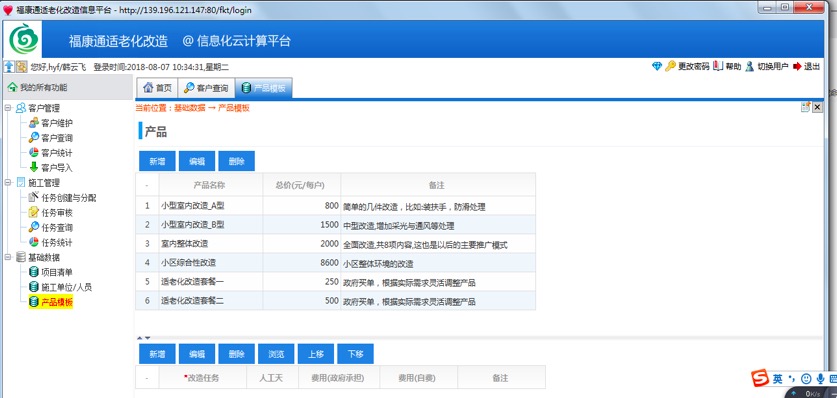Click the splitter up arrow below product table

click(x=140, y=338)
